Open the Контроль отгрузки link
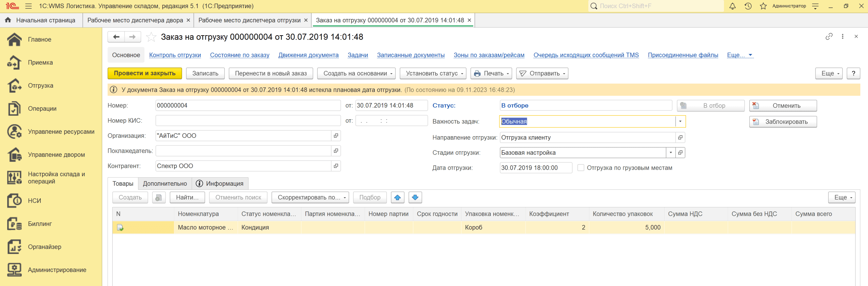 [x=175, y=55]
